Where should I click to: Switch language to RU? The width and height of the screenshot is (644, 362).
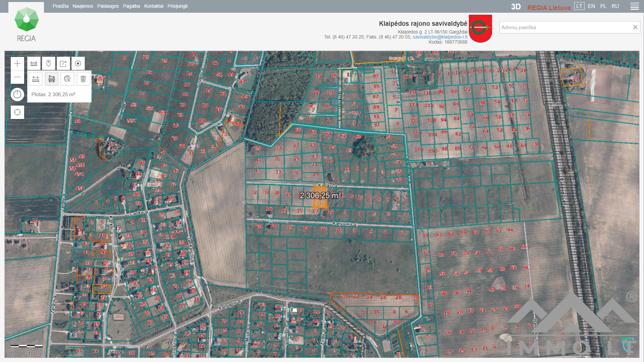click(615, 6)
